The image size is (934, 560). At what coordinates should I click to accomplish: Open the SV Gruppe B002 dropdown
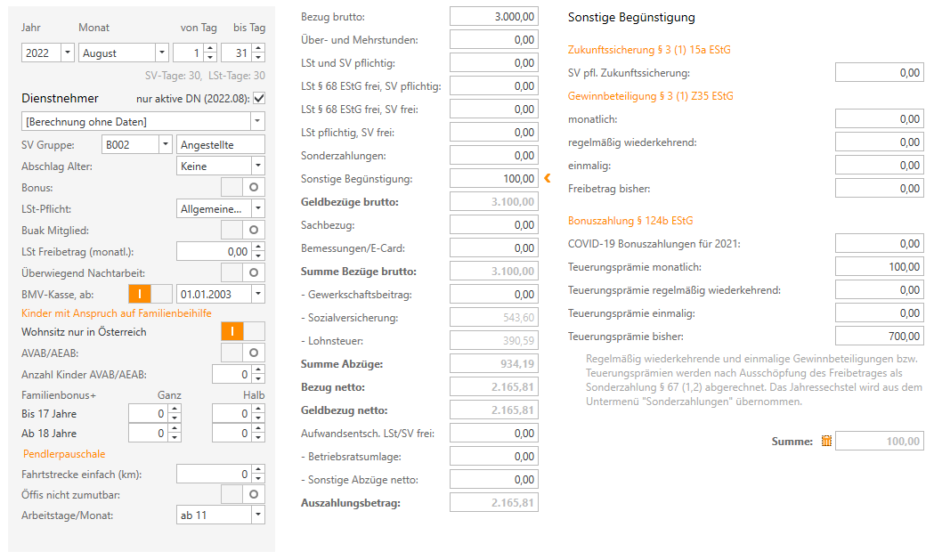166,145
